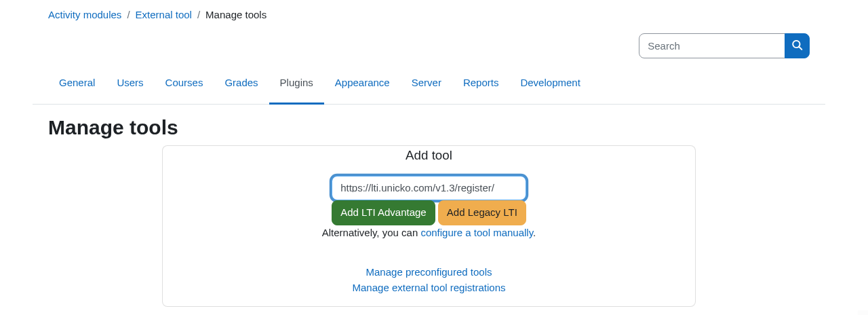Switch to the Grades tab
Viewport: 868px width, 315px height.
(241, 82)
